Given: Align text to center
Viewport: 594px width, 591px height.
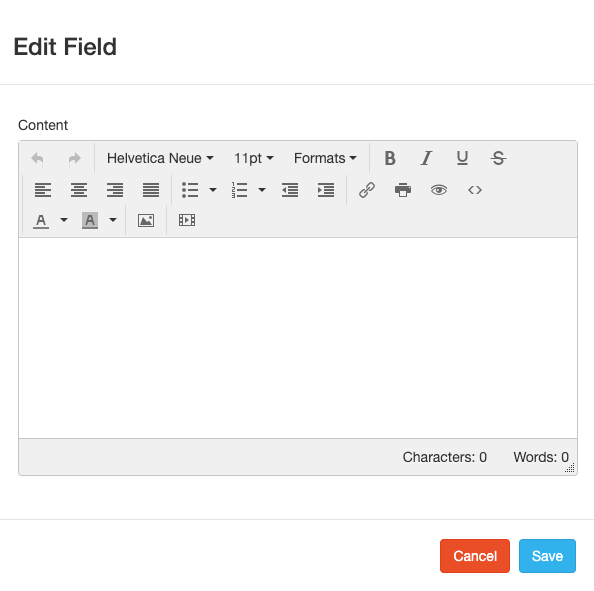Looking at the screenshot, I should point(79,190).
